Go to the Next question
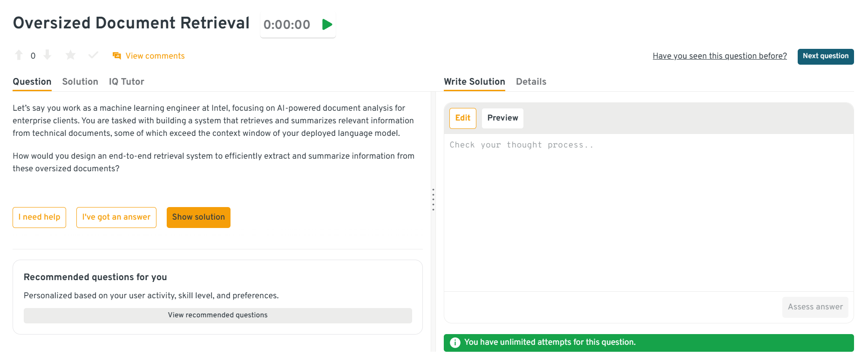Screen dimensions: 868x362 coord(825,56)
